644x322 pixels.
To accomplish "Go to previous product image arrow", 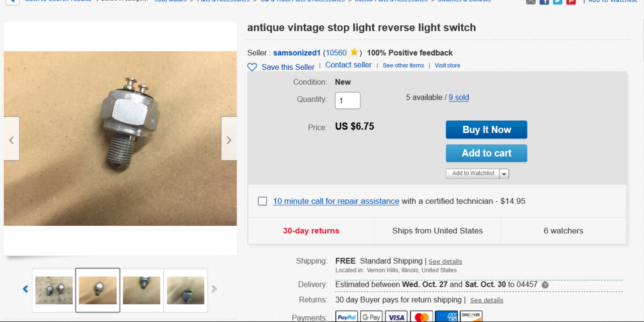I will pos(11,139).
